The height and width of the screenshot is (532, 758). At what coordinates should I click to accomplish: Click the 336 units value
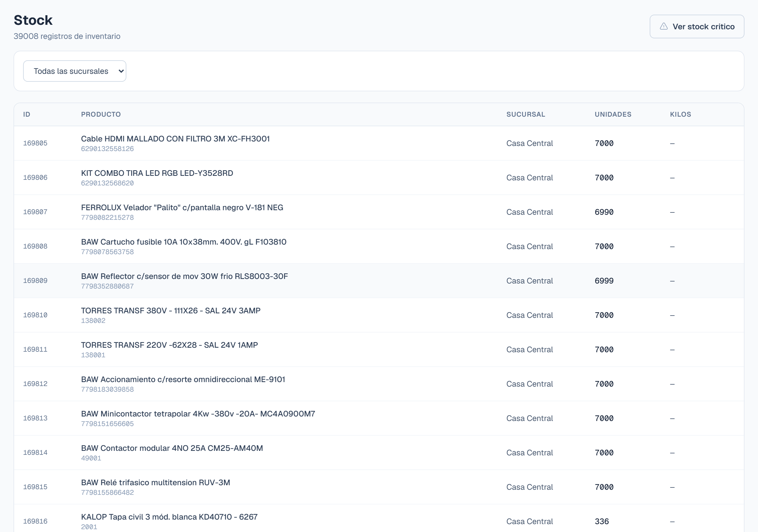point(602,522)
